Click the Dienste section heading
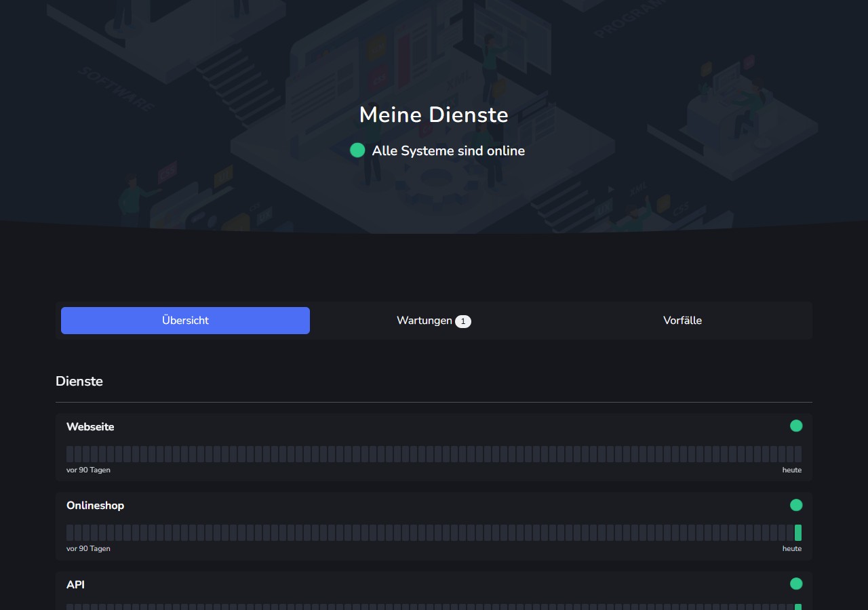 tap(79, 381)
